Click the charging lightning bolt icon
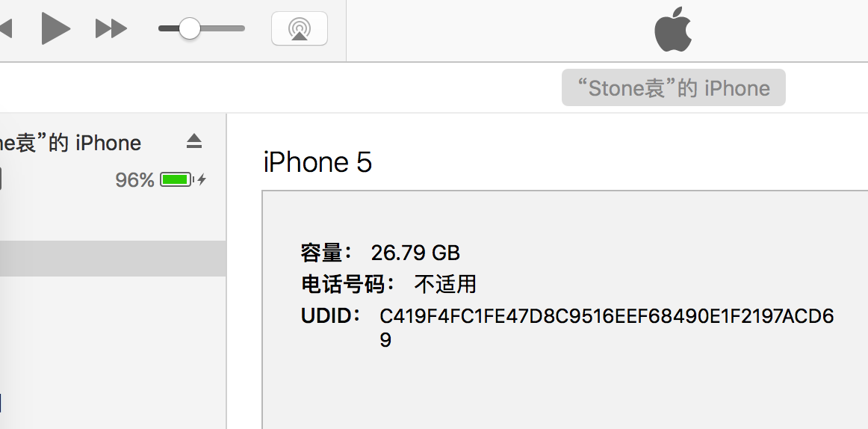 pos(202,179)
